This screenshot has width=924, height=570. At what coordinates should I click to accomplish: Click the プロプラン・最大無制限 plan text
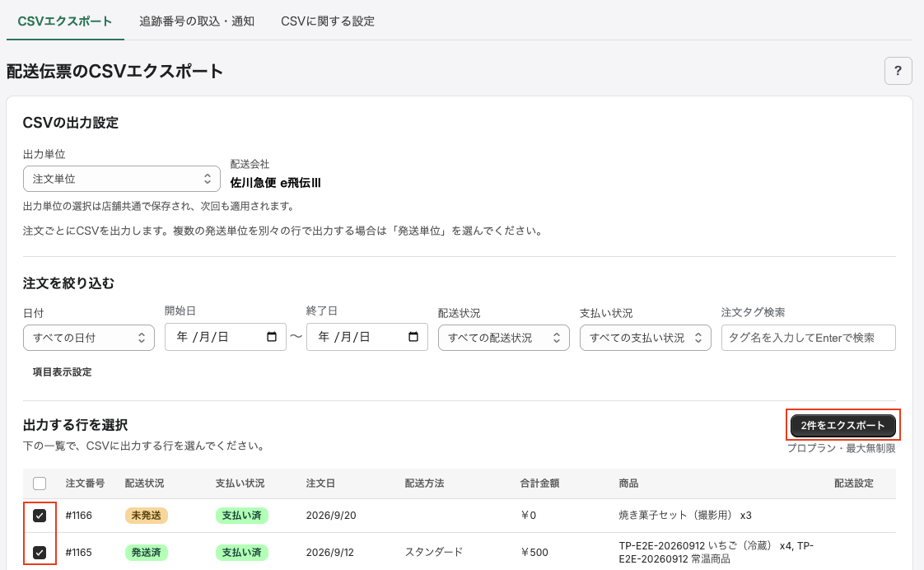(x=842, y=448)
